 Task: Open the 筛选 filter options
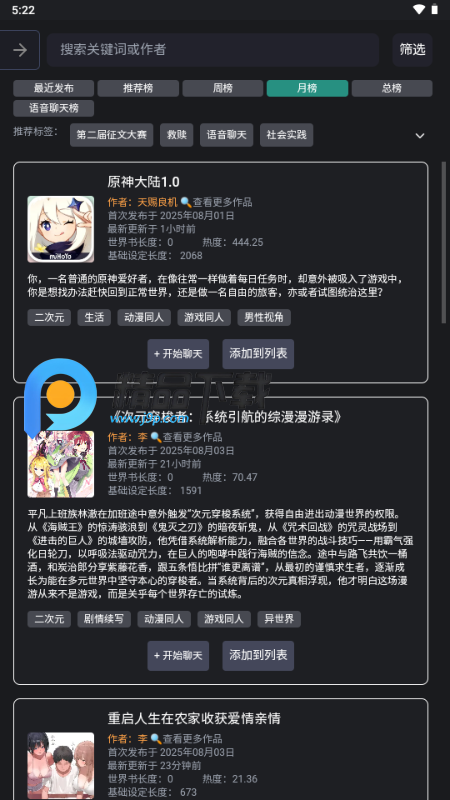point(412,50)
